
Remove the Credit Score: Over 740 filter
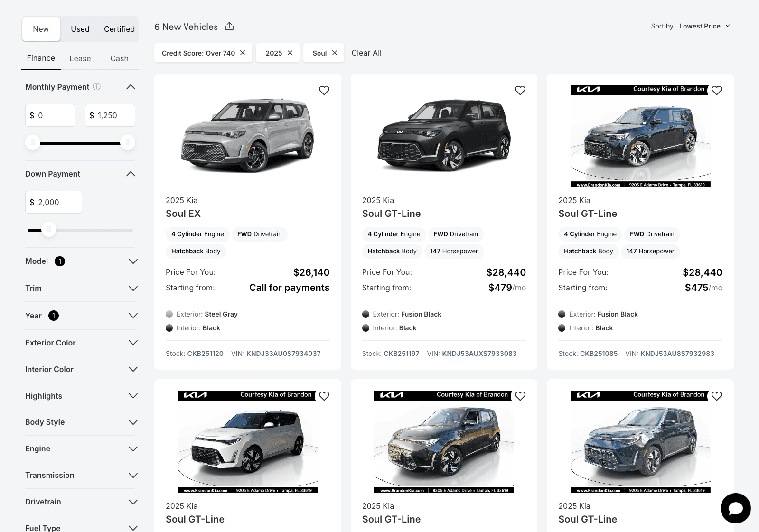[x=243, y=53]
